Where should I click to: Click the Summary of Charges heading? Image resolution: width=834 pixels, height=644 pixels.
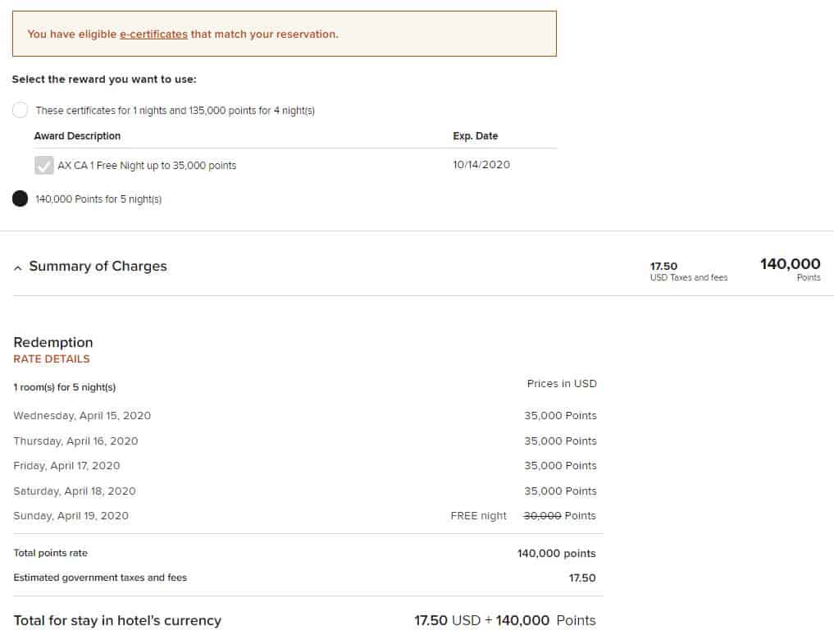coord(98,266)
